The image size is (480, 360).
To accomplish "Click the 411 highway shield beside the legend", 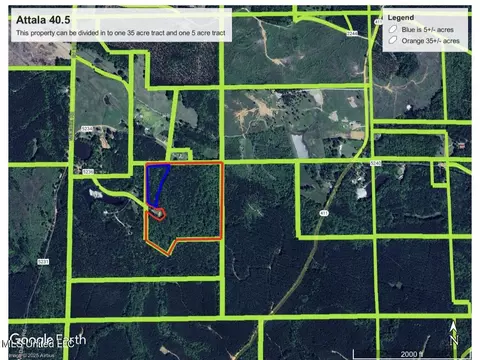I will click(378, 22).
